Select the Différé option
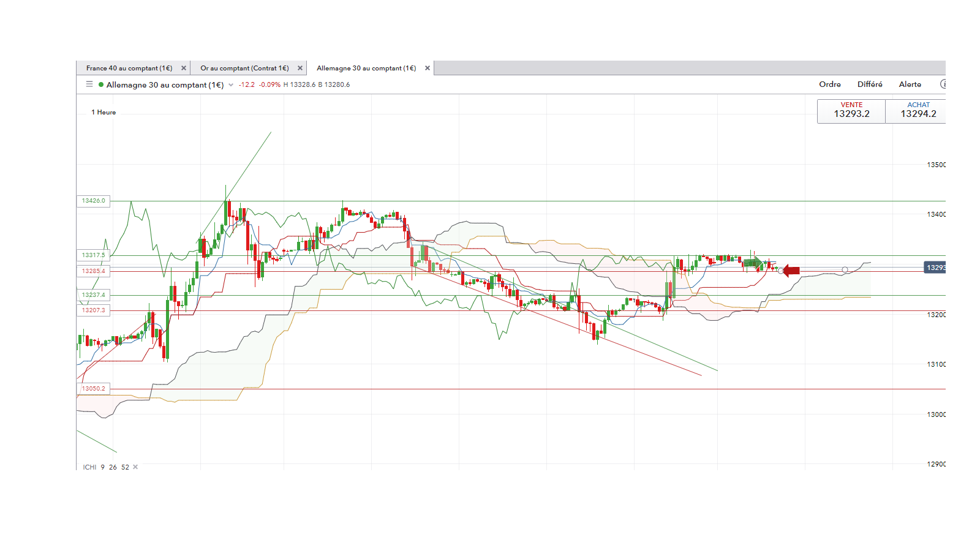 pos(870,84)
